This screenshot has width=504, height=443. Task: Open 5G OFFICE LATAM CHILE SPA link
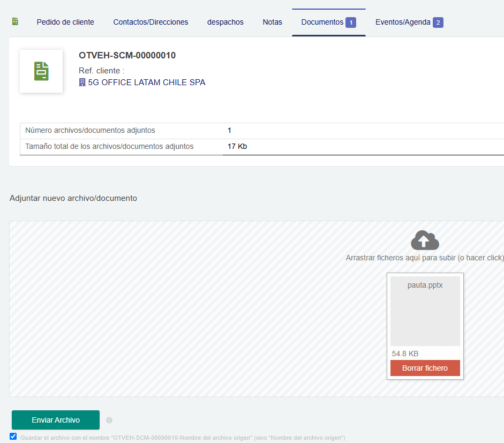(146, 82)
